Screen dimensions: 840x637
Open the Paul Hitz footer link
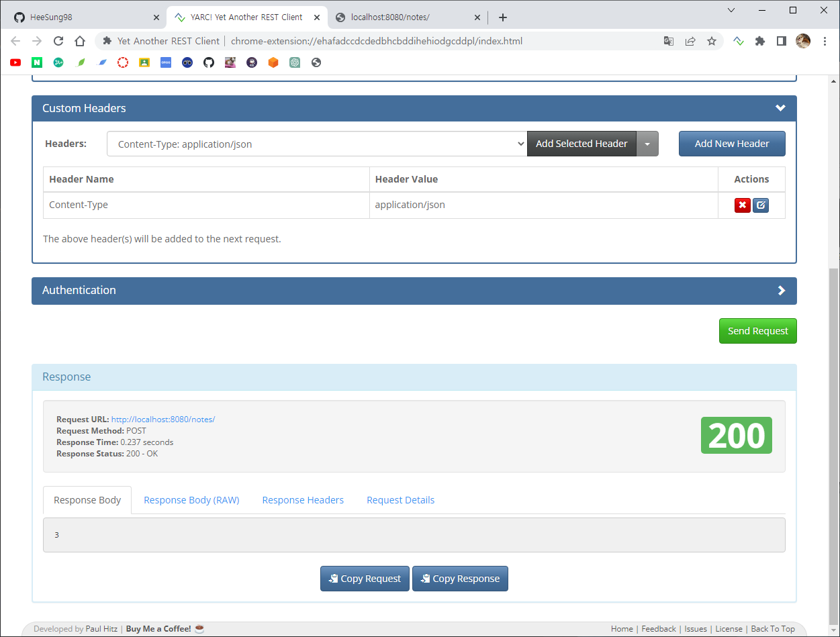click(x=101, y=629)
